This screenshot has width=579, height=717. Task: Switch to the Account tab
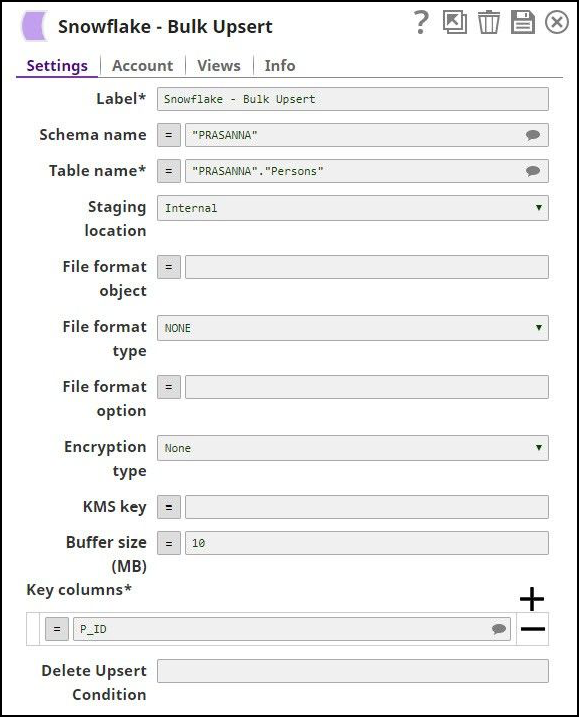(x=142, y=65)
